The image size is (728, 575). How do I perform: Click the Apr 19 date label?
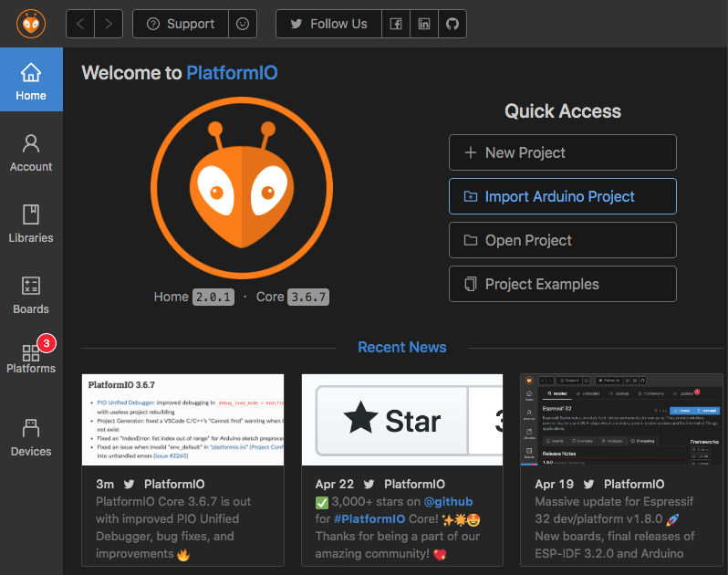(x=554, y=485)
